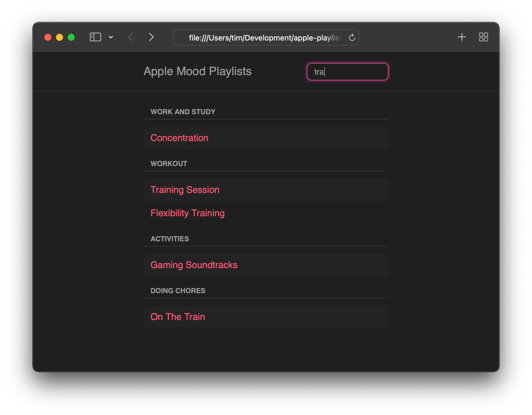Viewport: 532px width, 415px height.
Task: Show the tab overview grid icon
Action: (x=484, y=37)
